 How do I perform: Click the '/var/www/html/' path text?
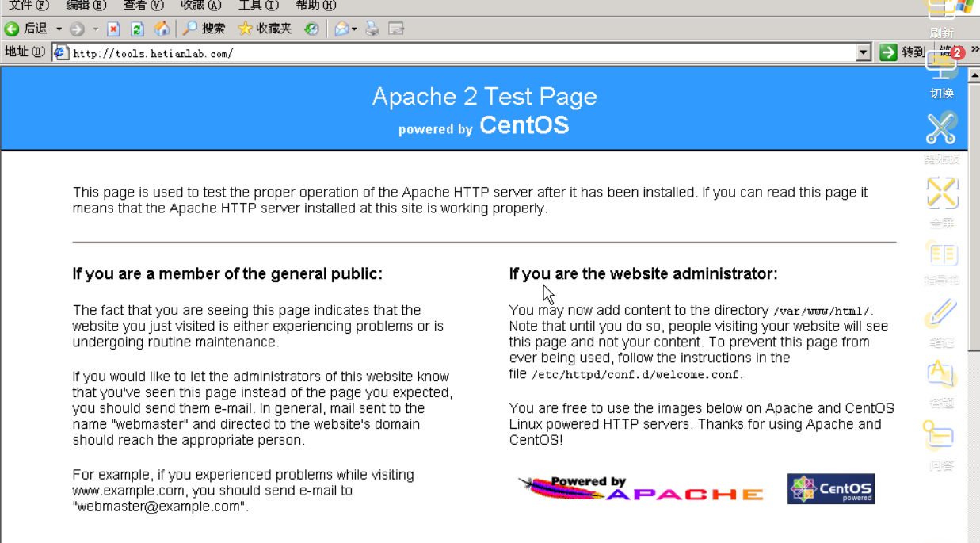click(x=822, y=312)
